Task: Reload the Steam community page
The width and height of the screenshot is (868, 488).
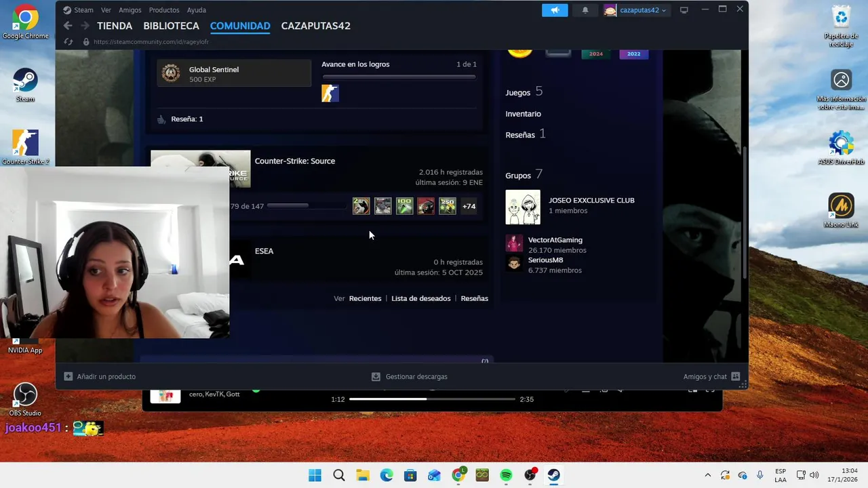Action: tap(68, 42)
